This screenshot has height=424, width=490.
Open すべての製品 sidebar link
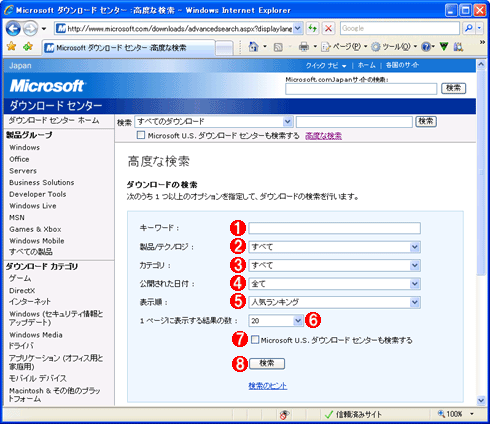[x=31, y=252]
